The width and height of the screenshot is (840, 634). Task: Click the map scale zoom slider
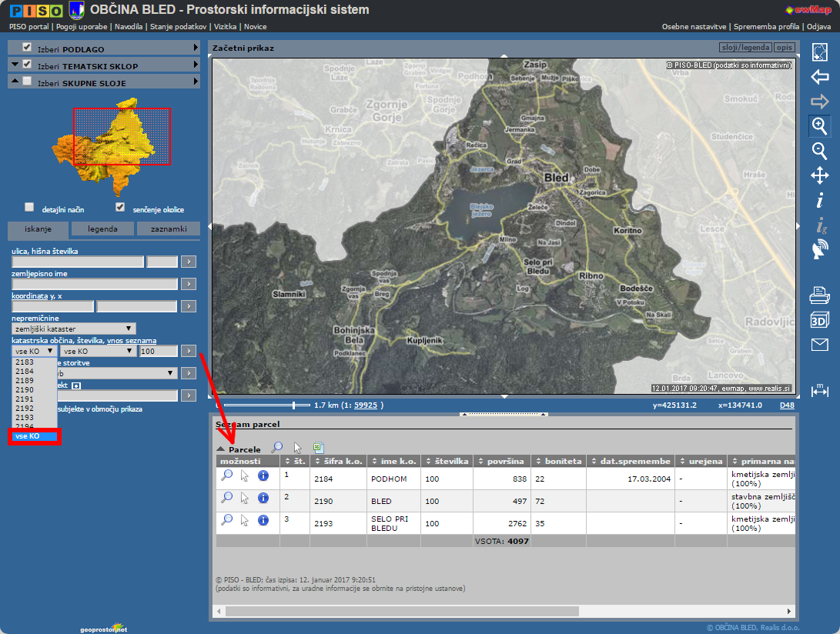pyautogui.click(x=293, y=405)
